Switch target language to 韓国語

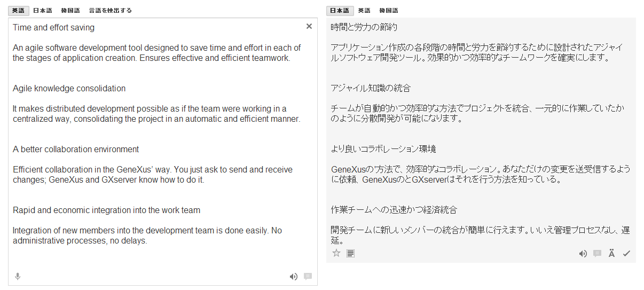[x=389, y=10]
